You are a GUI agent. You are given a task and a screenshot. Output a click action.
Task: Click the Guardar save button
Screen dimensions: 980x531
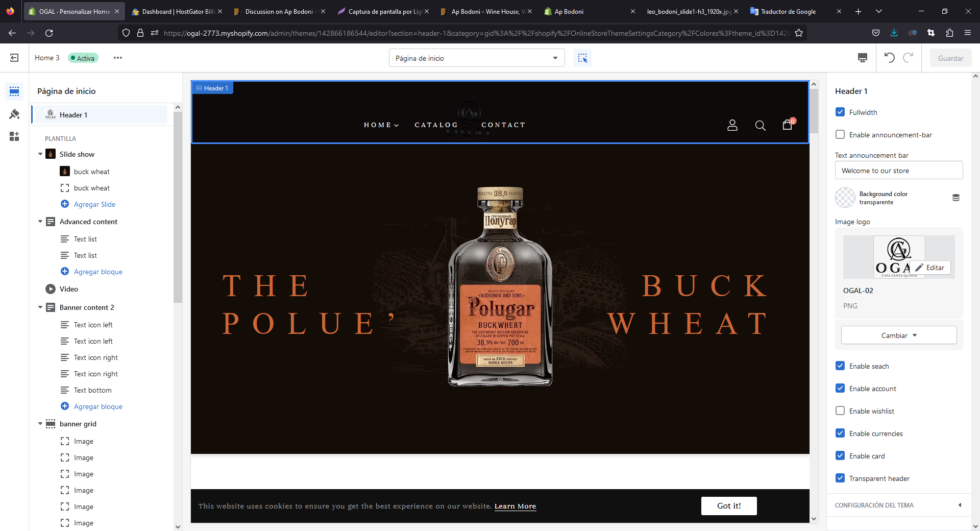click(950, 58)
